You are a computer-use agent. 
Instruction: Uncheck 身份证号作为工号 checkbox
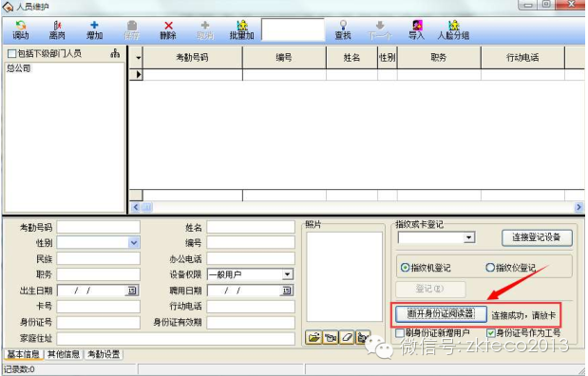click(x=490, y=332)
